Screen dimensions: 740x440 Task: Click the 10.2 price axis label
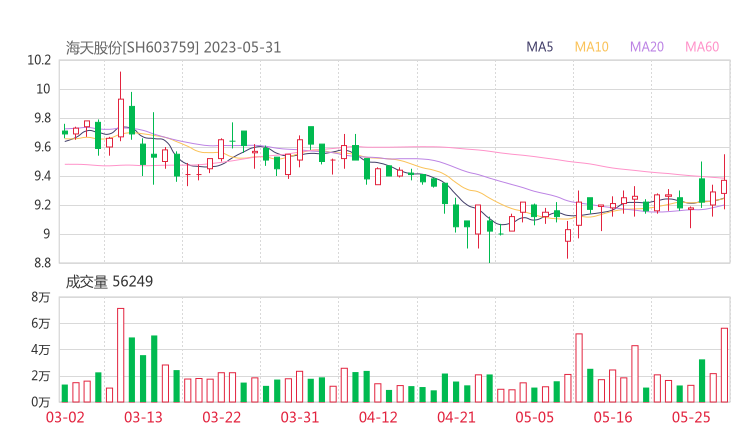point(39,60)
